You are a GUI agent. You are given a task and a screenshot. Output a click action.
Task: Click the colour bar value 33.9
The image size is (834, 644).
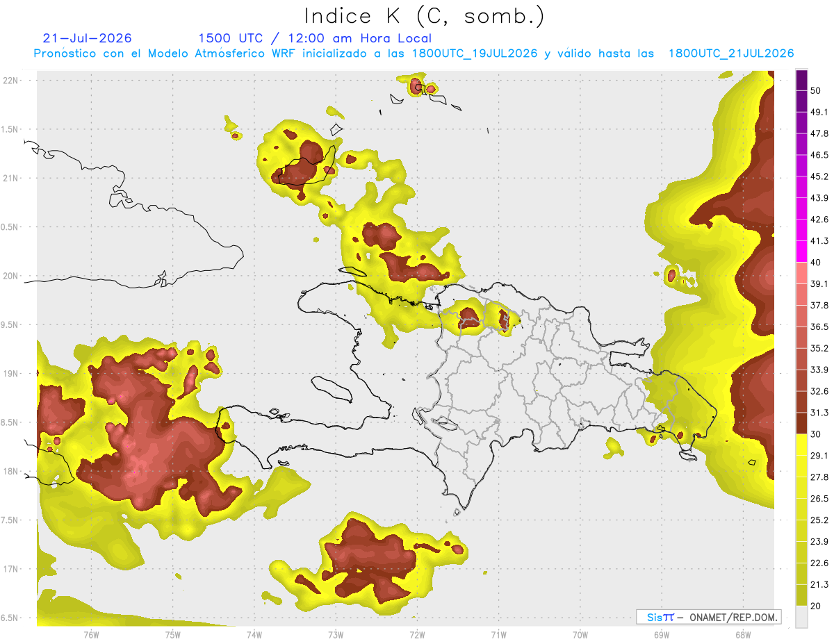pyautogui.click(x=819, y=370)
